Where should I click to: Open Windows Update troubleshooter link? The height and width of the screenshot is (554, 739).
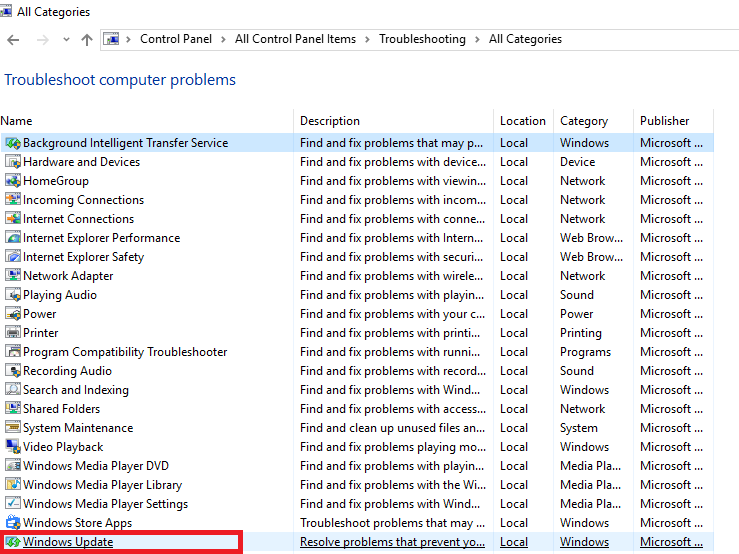click(x=68, y=542)
